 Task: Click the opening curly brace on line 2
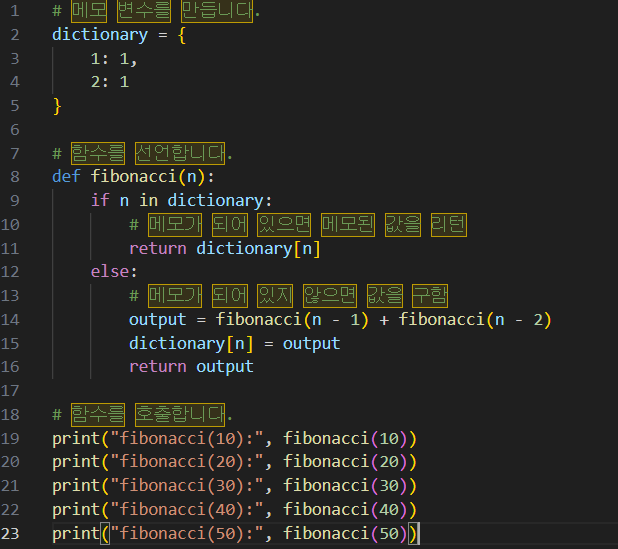pyautogui.click(x=182, y=35)
